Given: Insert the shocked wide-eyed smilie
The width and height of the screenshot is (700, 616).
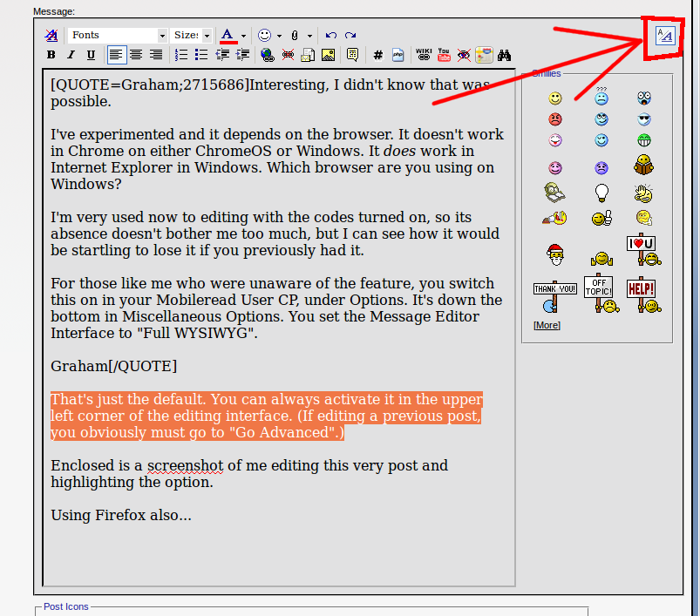Looking at the screenshot, I should tap(643, 98).
